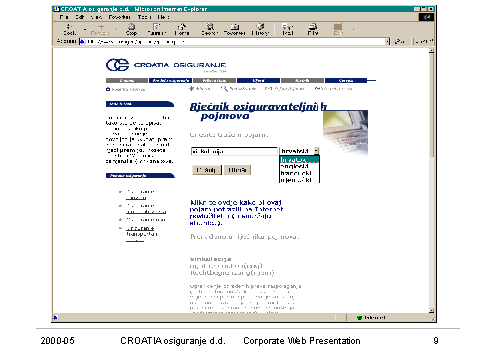Click the page vertical scrollbar
480x360 pixels.
431,181
